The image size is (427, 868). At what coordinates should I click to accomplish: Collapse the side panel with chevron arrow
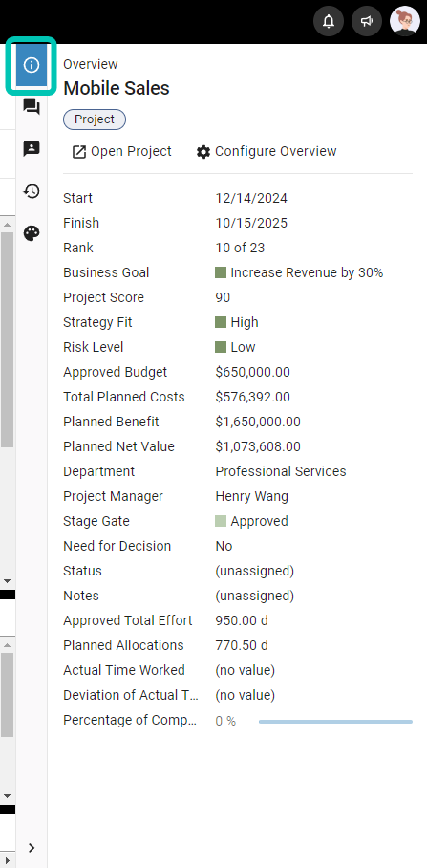pos(32,848)
